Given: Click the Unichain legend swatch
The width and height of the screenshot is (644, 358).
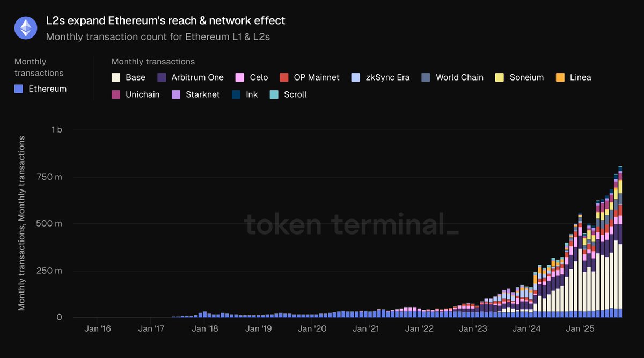Looking at the screenshot, I should [116, 94].
